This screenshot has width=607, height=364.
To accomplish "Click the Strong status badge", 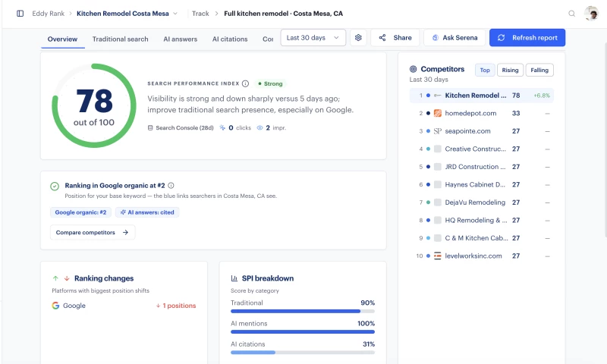I will click(270, 83).
